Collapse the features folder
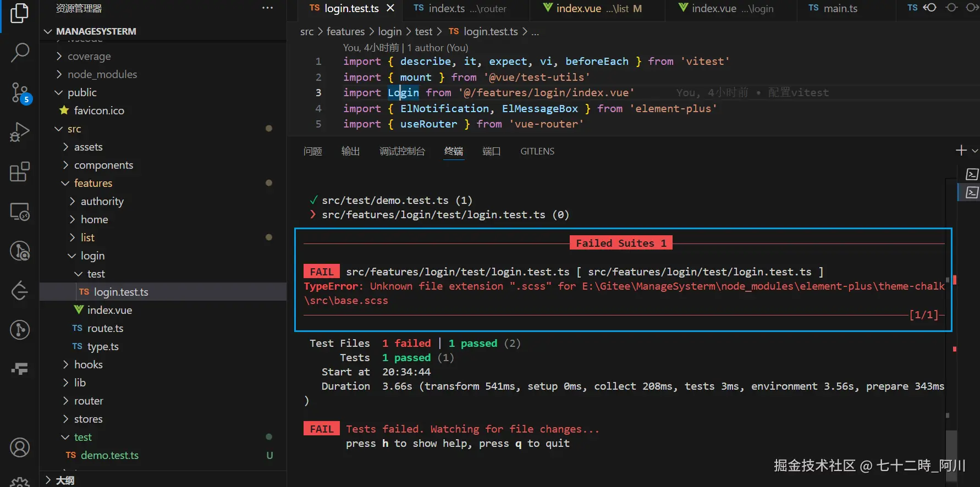This screenshot has width=980, height=487. [92, 183]
